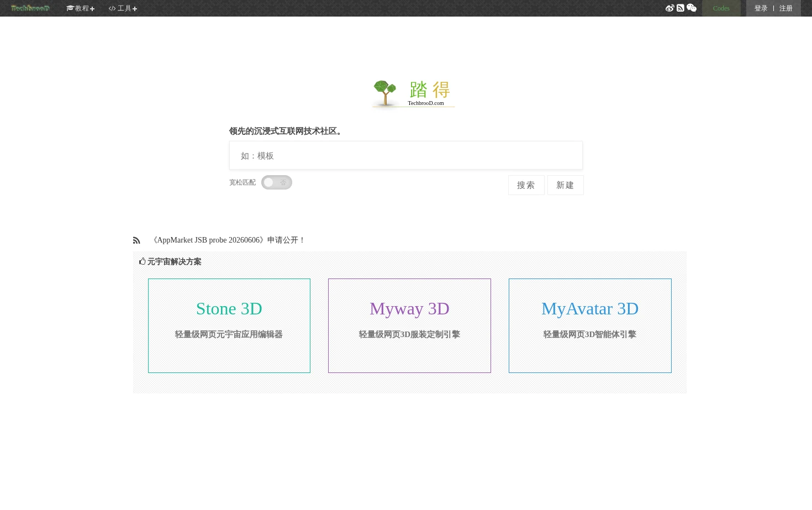Open the Codes button
Screen dimensions: 812x510
click(721, 8)
